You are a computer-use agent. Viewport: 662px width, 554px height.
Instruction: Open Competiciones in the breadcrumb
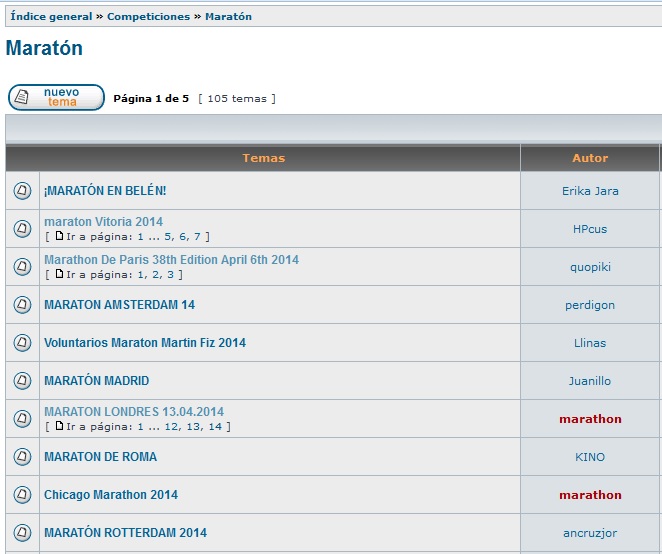(x=150, y=17)
